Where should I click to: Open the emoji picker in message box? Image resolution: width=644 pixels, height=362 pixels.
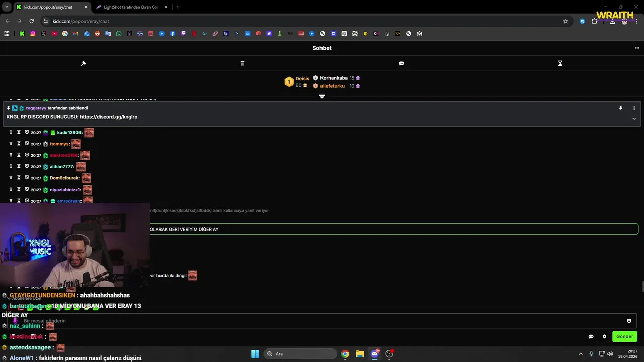629,321
